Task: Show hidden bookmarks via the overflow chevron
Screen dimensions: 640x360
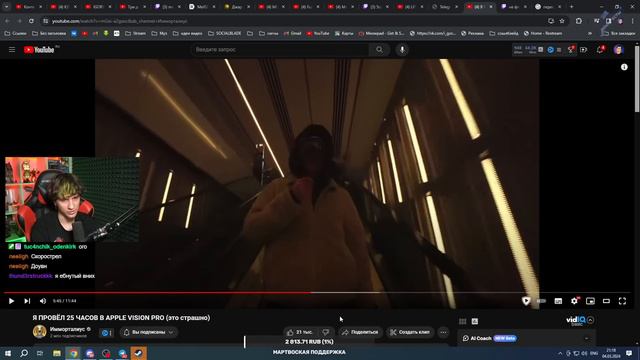Action: (x=589, y=33)
